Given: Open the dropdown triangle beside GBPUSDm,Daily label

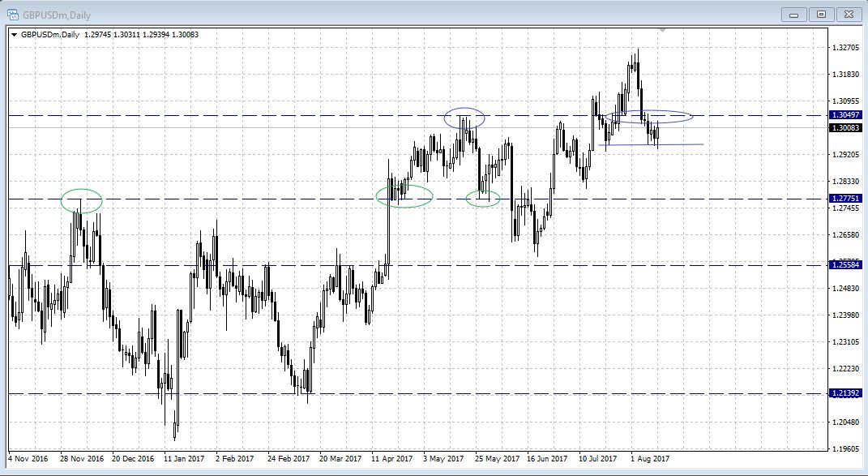Looking at the screenshot, I should 14,34.
